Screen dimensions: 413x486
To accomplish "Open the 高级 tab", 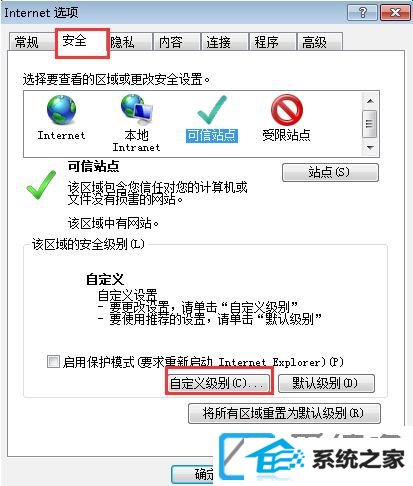I will (314, 42).
